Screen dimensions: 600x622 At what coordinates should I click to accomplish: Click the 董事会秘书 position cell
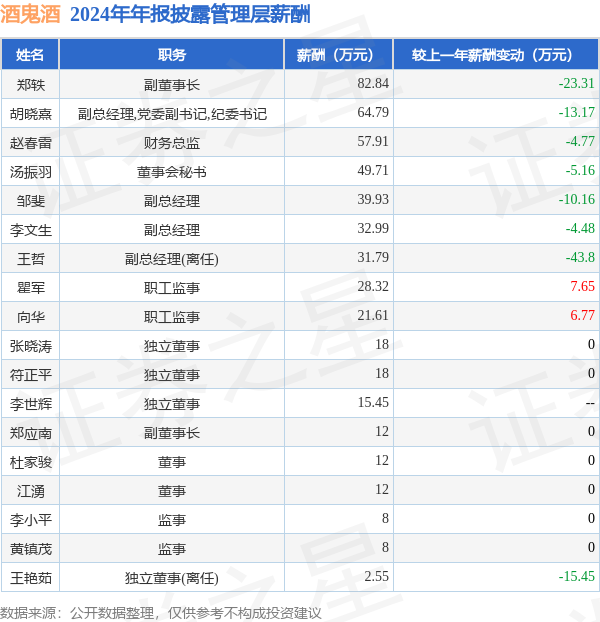click(x=172, y=172)
